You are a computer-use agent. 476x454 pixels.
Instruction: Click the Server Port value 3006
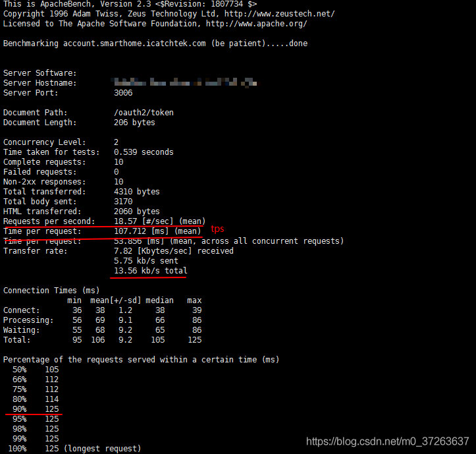[123, 93]
